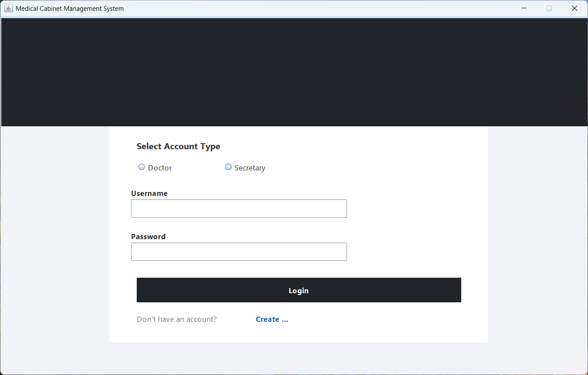The height and width of the screenshot is (375, 588).
Task: Minimize the Medical Cabinet window
Action: click(x=524, y=8)
